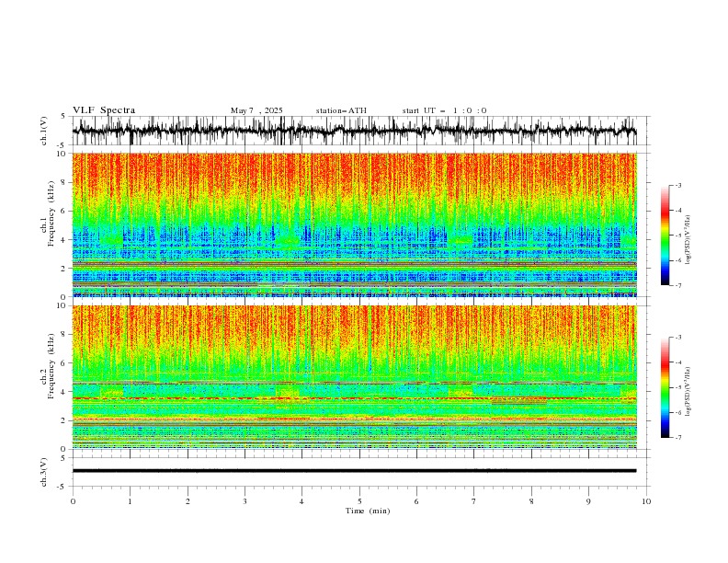Click the "ch.1(V)" waveform axis label
728x563 pixels.
pos(44,131)
